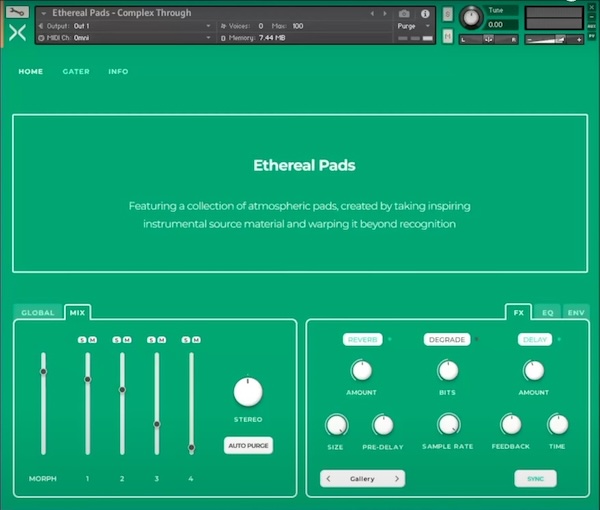The image size is (600, 510).
Task: Mute layer 3 with its M button
Action: pos(161,340)
